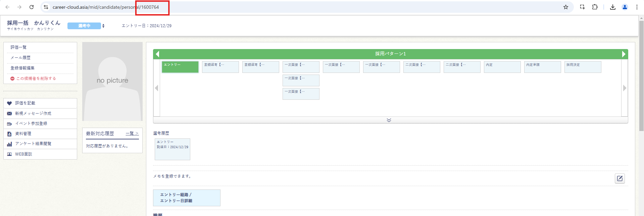Click the document icon for 資料管理

9,134
